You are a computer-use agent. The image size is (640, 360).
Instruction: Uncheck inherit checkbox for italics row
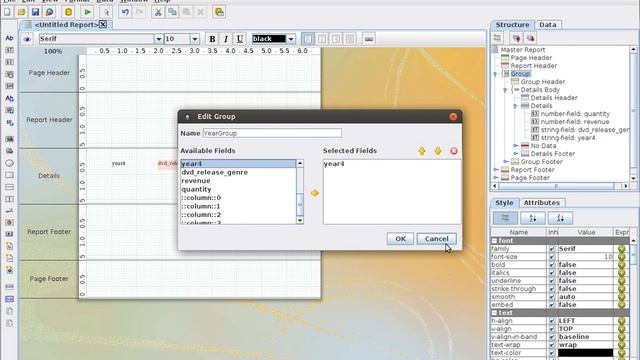pos(552,273)
